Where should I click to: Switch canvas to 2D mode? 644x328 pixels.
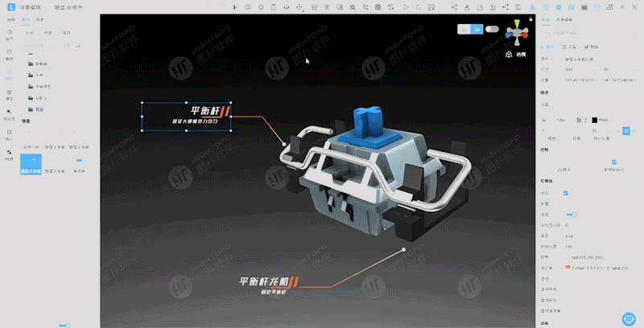(x=464, y=30)
